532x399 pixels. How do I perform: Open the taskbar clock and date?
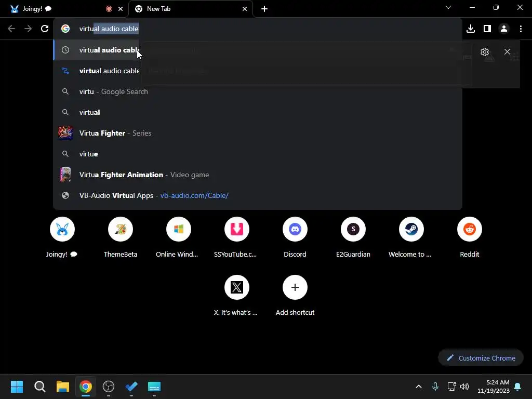pos(494,387)
